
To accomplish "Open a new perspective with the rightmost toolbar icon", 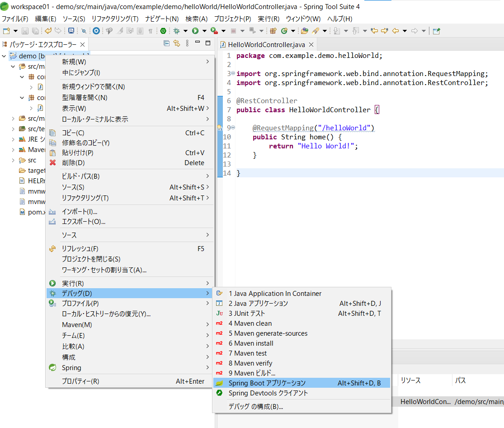I will [435, 31].
